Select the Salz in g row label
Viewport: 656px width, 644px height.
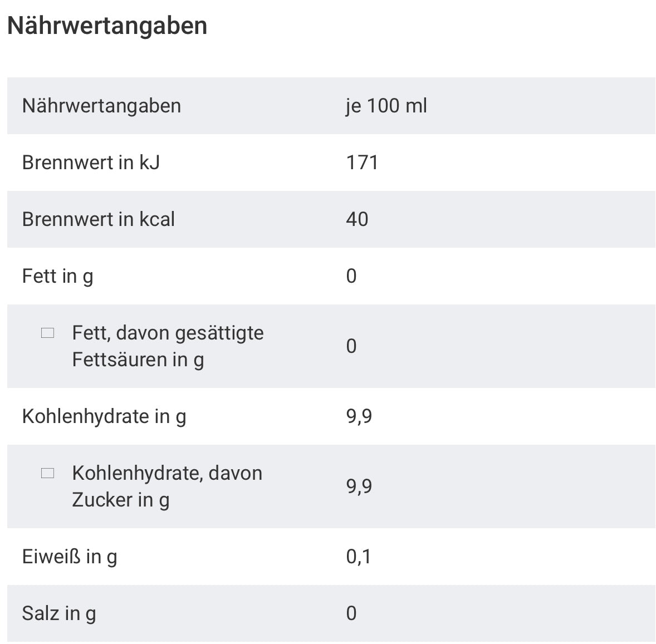click(59, 613)
